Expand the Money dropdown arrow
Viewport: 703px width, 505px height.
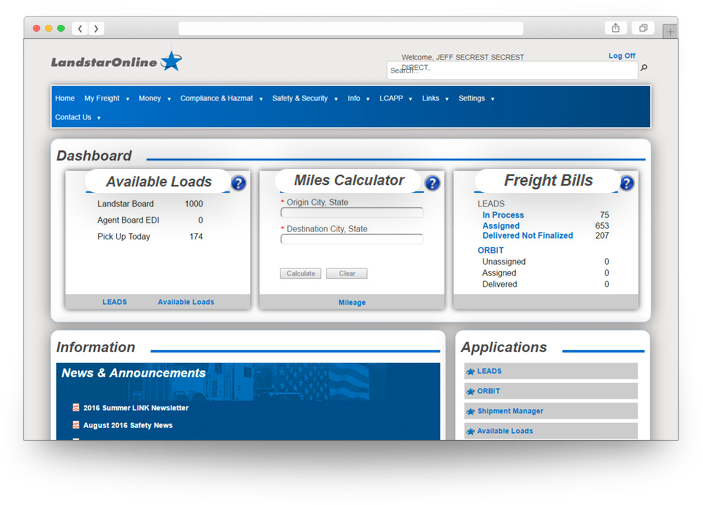point(169,99)
